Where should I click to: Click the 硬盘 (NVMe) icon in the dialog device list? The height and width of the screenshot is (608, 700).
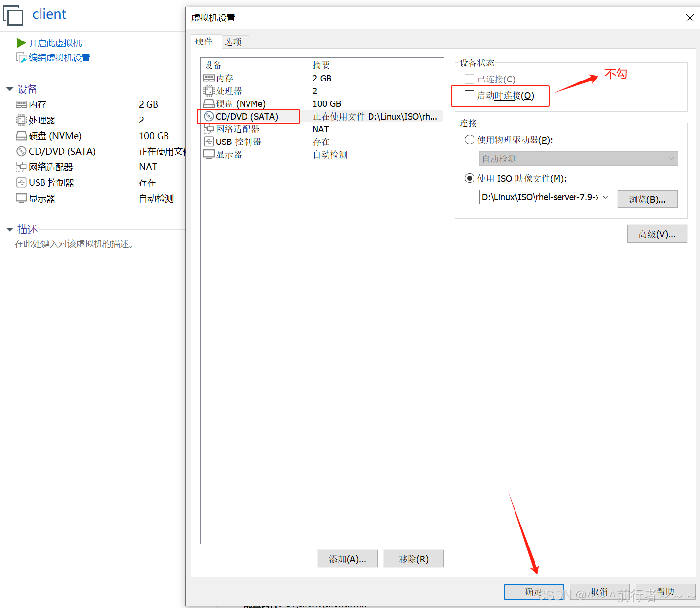pos(209,103)
